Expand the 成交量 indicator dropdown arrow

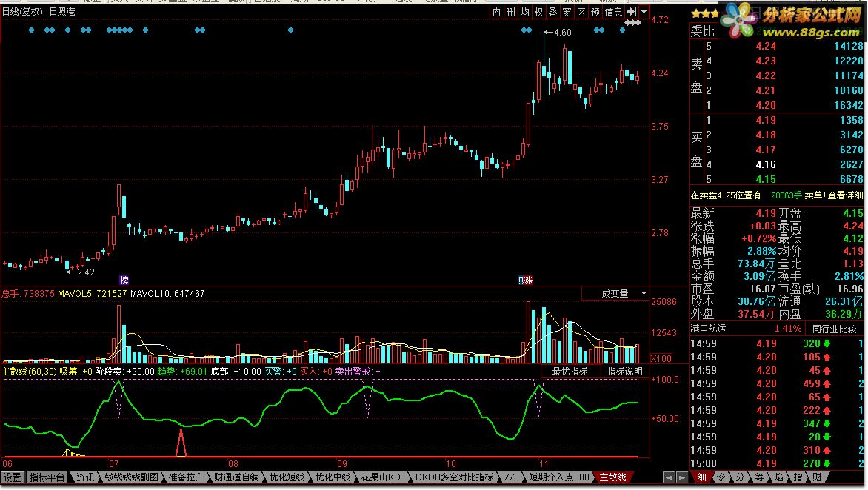644,294
